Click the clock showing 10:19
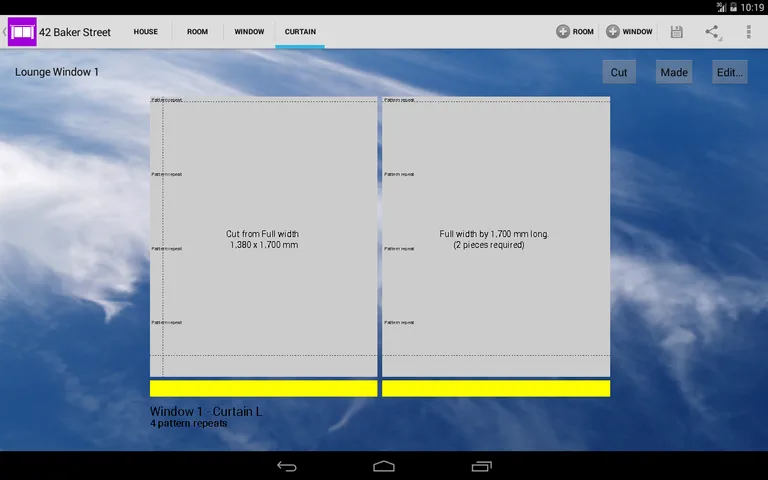The height and width of the screenshot is (480, 768). point(752,7)
